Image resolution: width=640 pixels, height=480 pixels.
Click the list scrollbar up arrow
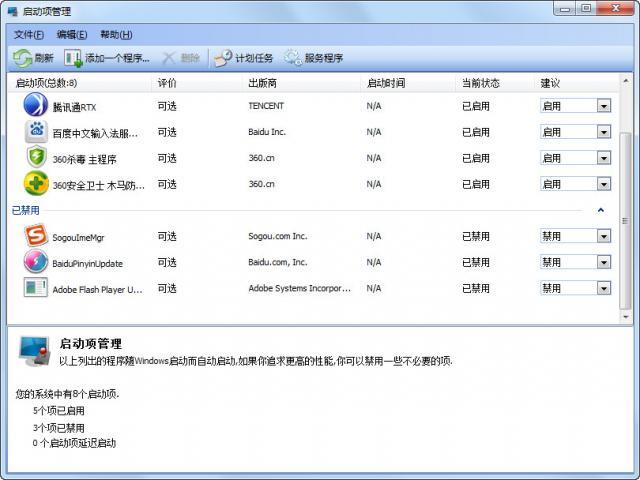pos(626,81)
